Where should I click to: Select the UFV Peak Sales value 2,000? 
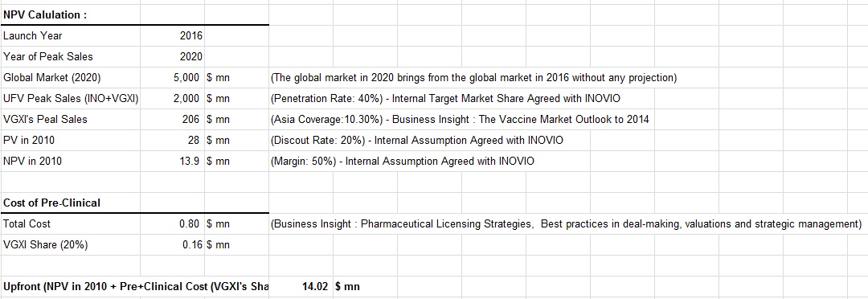click(x=172, y=99)
